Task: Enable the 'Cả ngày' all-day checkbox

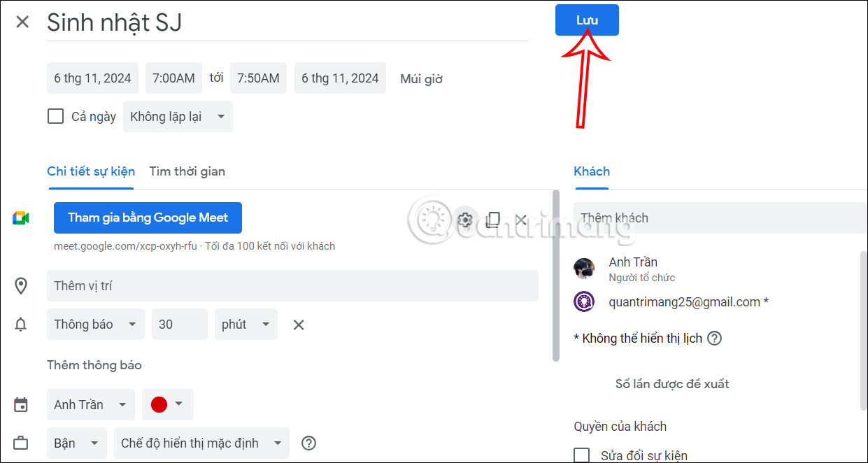Action: click(x=55, y=116)
